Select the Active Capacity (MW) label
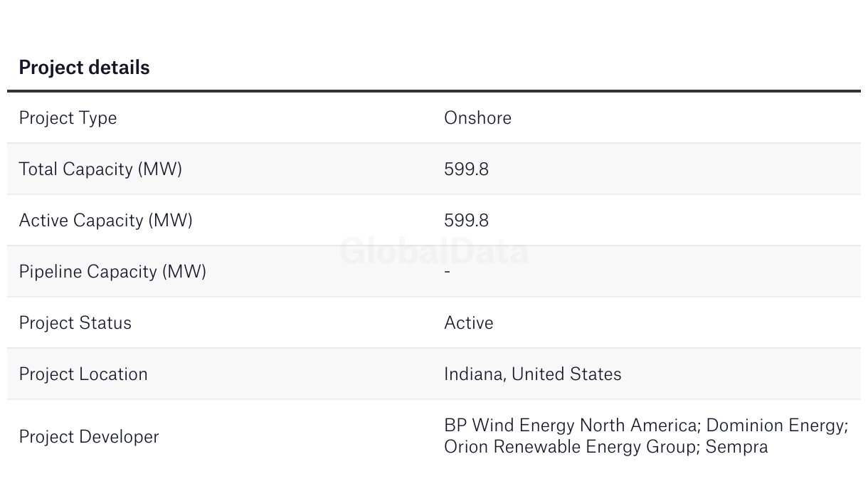 (105, 221)
